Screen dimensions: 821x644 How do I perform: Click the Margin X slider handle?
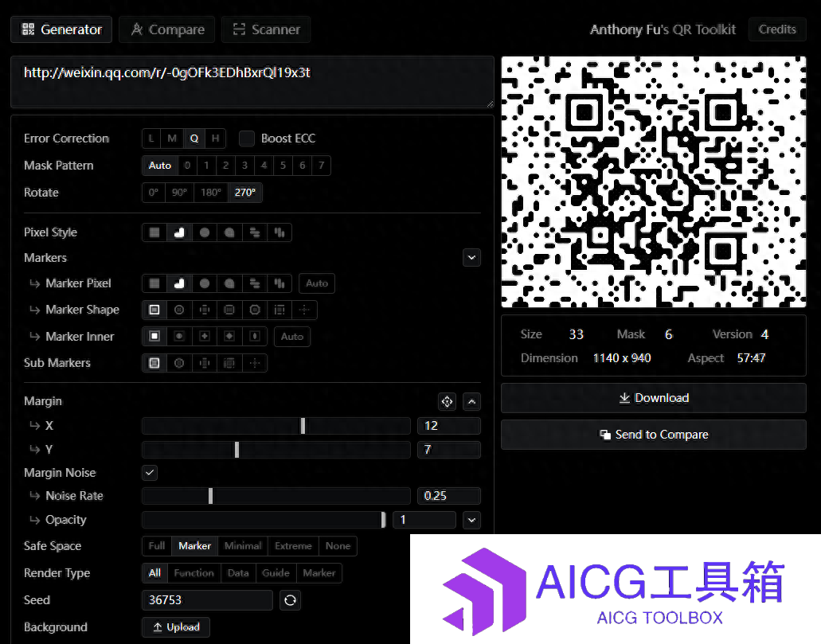[303, 426]
